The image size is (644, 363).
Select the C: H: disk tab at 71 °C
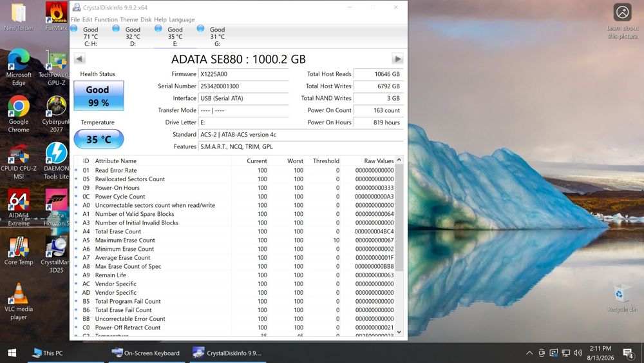tap(90, 36)
